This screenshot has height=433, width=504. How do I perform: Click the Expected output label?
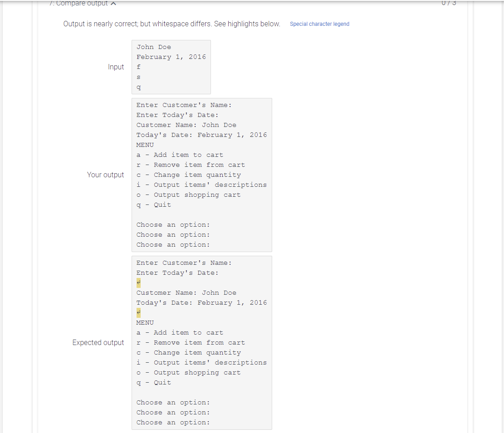pos(98,342)
